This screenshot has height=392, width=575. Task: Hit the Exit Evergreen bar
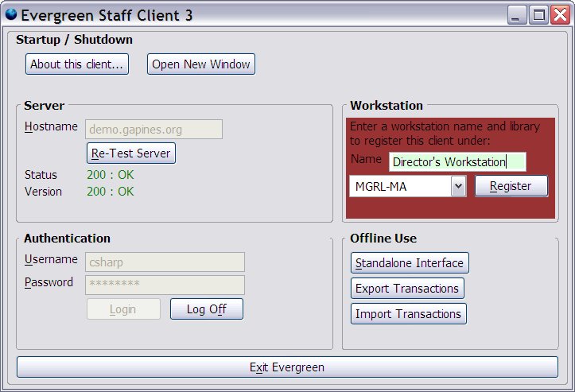[287, 367]
